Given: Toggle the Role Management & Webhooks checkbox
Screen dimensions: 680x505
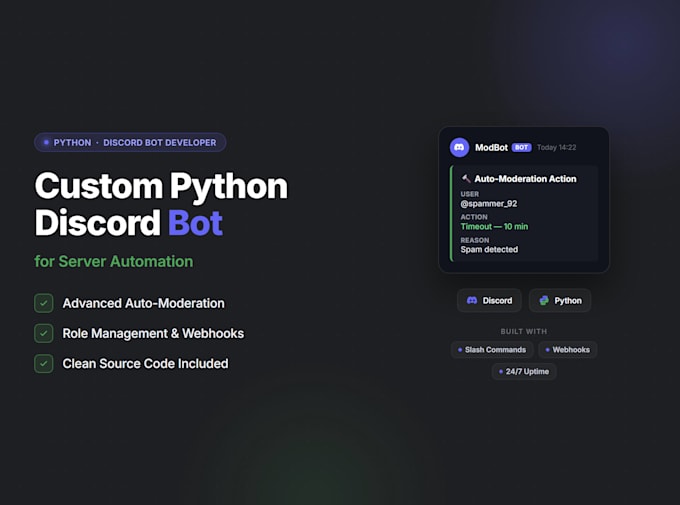Looking at the screenshot, I should click(44, 333).
